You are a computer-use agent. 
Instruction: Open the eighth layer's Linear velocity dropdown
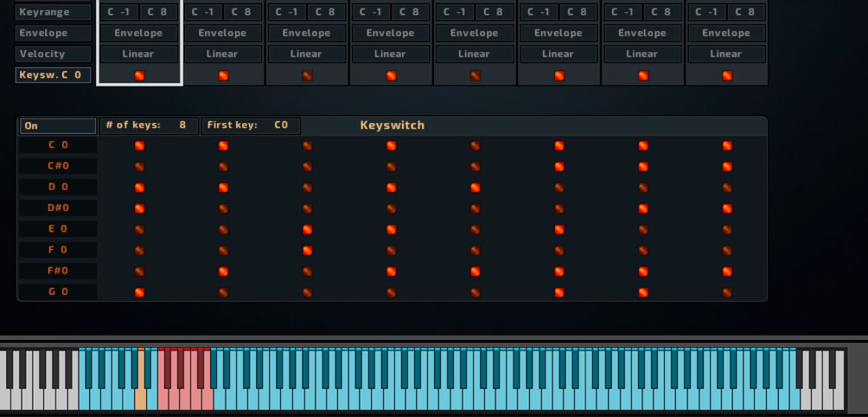click(726, 54)
